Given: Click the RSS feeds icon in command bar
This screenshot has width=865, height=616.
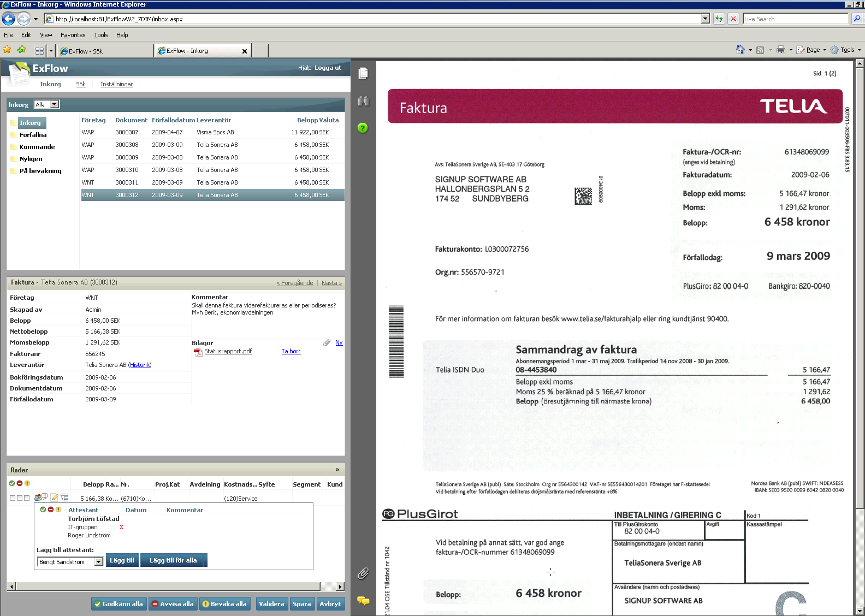Looking at the screenshot, I should click(x=760, y=50).
